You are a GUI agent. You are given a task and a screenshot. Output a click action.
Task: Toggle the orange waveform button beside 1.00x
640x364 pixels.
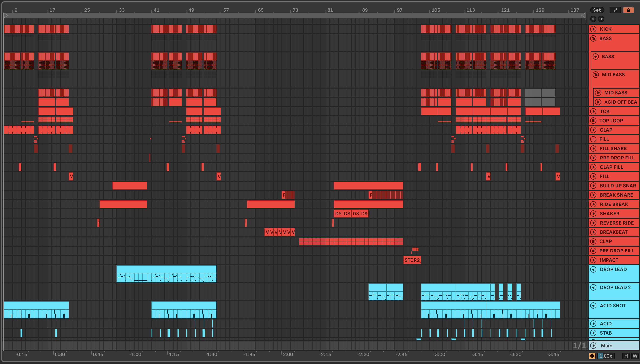tap(592, 356)
